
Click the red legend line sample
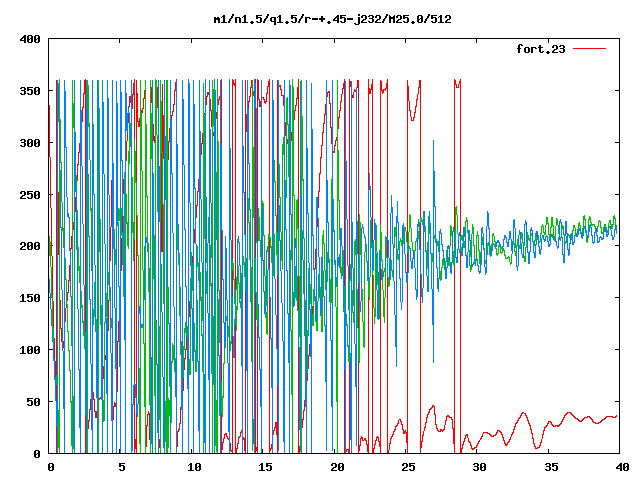(x=589, y=49)
